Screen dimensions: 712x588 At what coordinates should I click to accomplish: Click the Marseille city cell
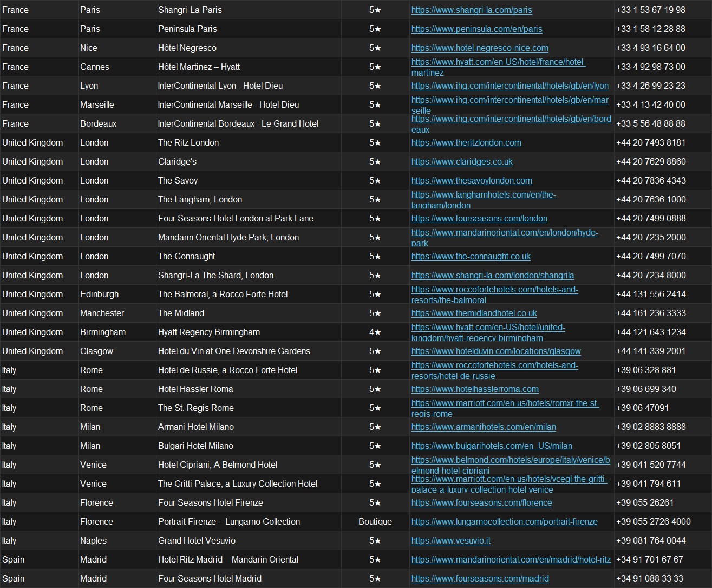[117, 104]
